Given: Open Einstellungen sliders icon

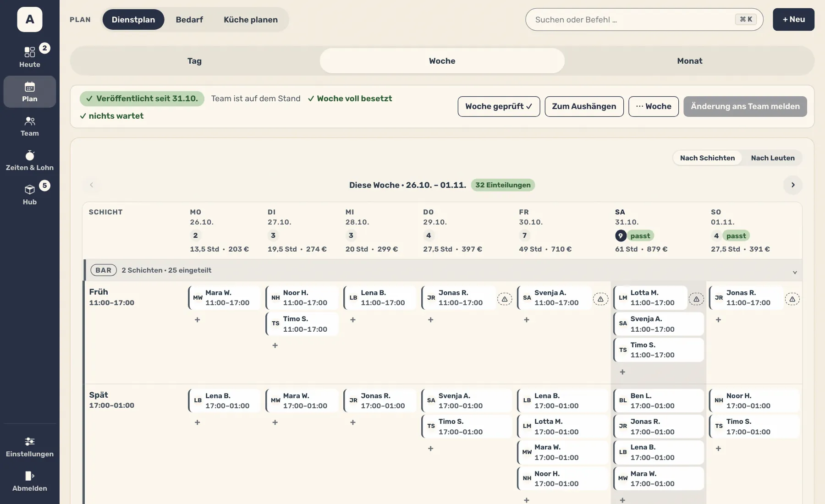Looking at the screenshot, I should pyautogui.click(x=29, y=442).
